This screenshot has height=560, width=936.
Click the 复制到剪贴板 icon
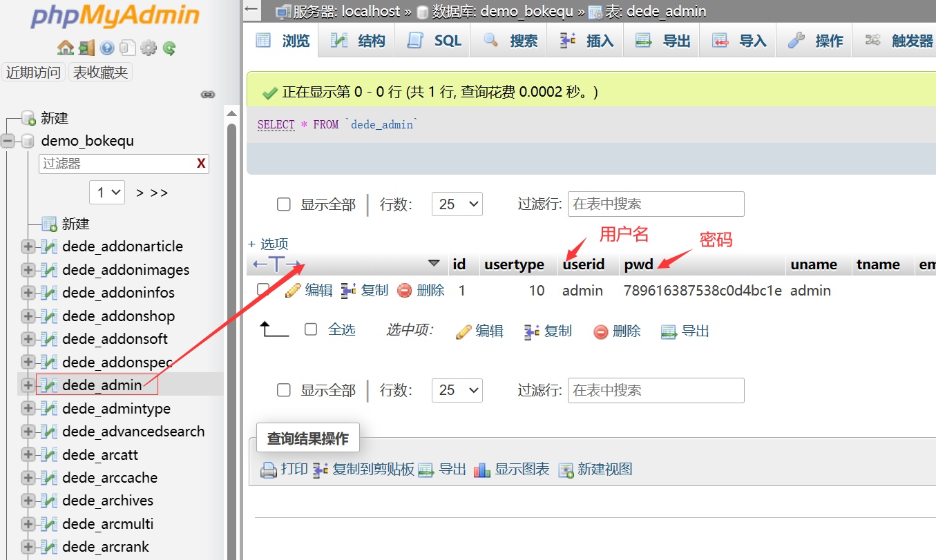(320, 470)
